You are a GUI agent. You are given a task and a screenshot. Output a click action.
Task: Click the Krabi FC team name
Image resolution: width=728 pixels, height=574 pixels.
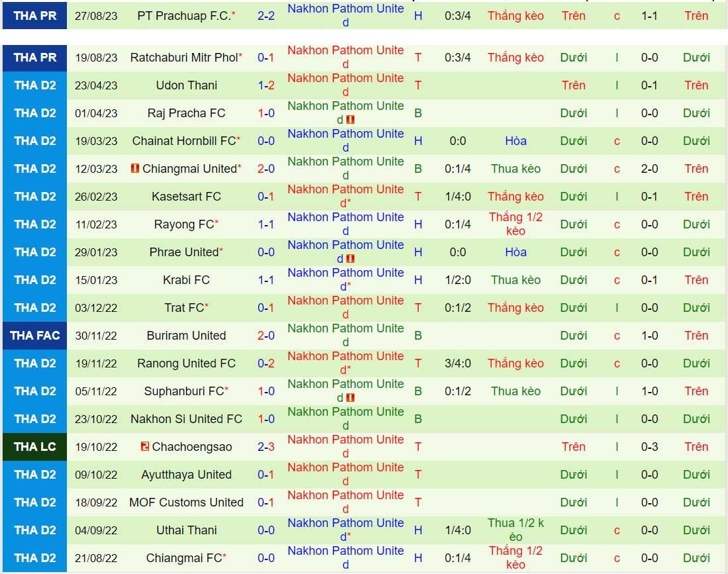pos(185,280)
